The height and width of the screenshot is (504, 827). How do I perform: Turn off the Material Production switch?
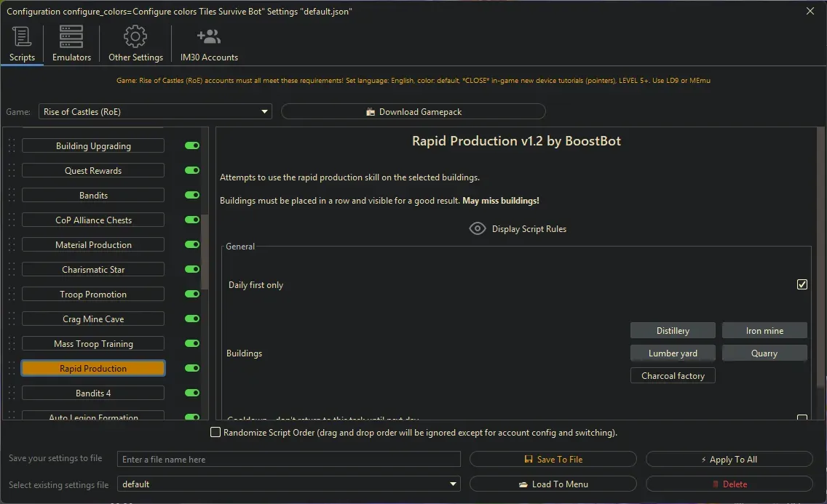click(x=192, y=244)
